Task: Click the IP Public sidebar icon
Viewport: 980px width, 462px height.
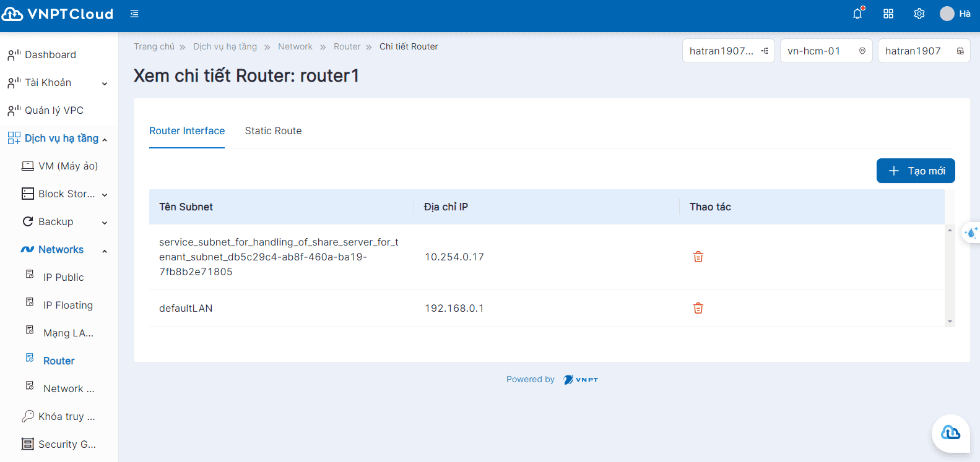Action: [30, 274]
